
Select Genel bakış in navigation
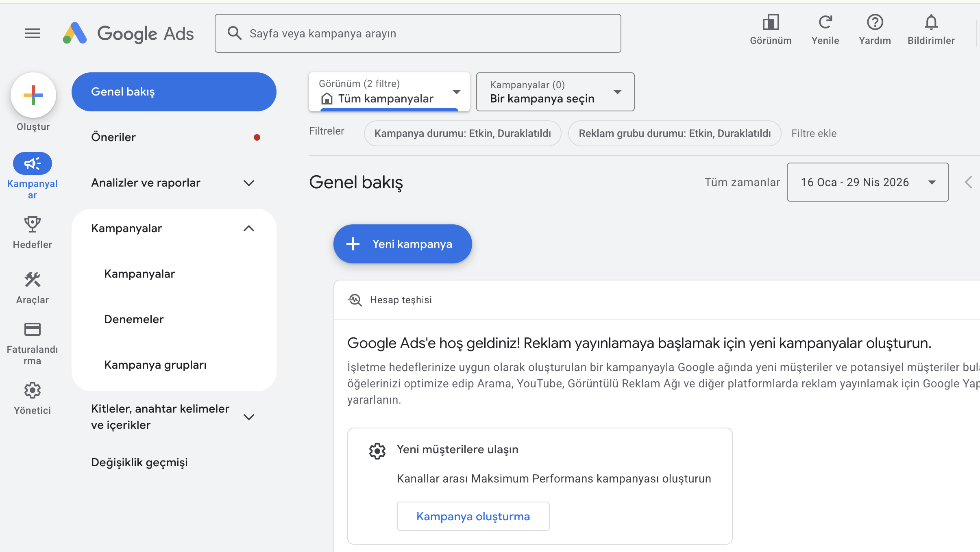[174, 92]
